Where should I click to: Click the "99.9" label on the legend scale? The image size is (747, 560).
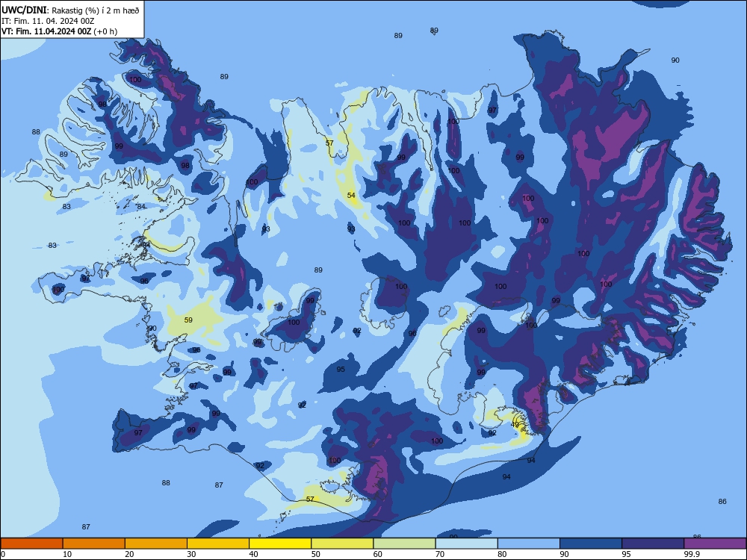692,554
